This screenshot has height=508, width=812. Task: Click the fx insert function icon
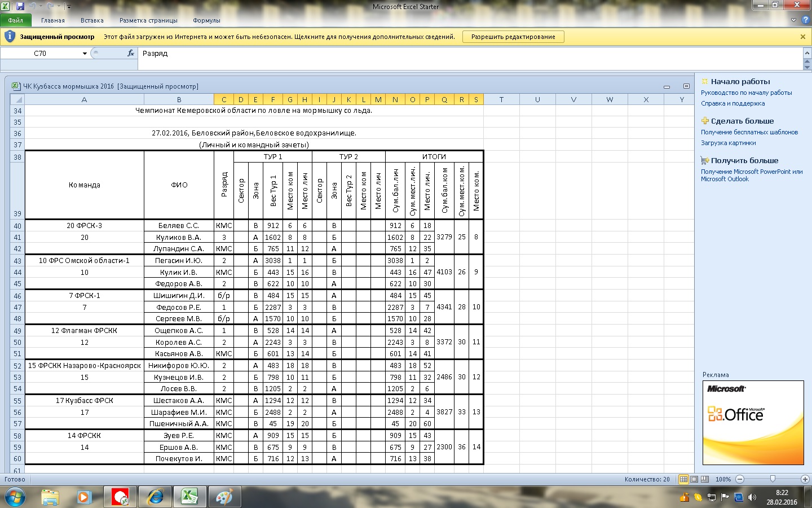[131, 53]
